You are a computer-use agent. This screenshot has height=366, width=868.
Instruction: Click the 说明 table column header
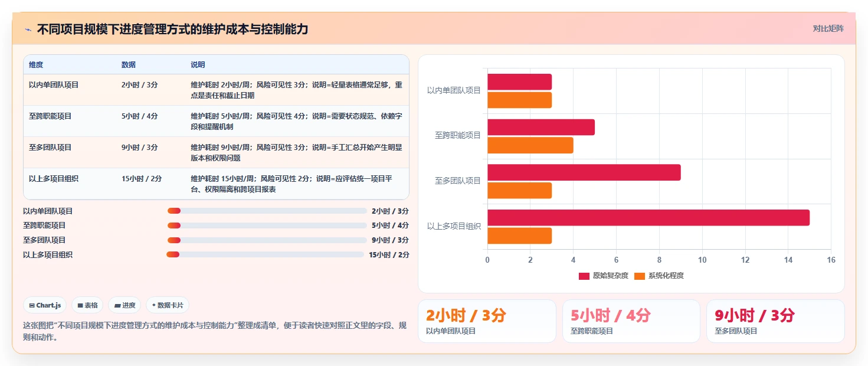pos(198,64)
